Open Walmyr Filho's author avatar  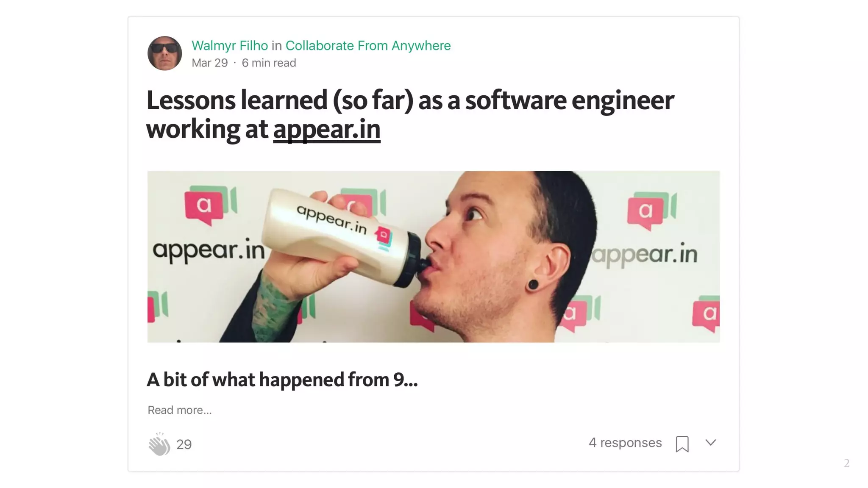click(165, 53)
